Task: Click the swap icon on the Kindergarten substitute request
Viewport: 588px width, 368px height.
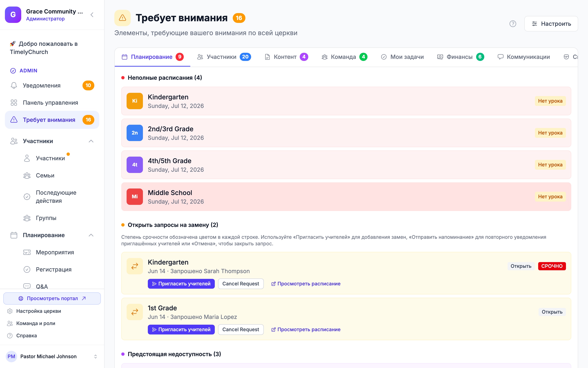Action: pos(135,266)
